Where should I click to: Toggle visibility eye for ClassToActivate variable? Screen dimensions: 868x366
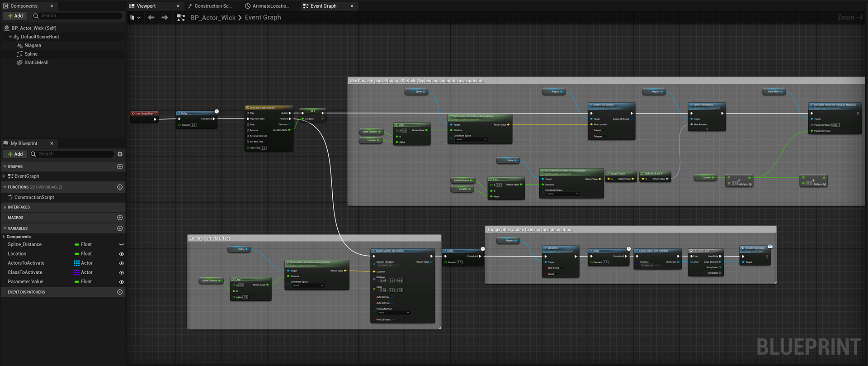(x=121, y=272)
